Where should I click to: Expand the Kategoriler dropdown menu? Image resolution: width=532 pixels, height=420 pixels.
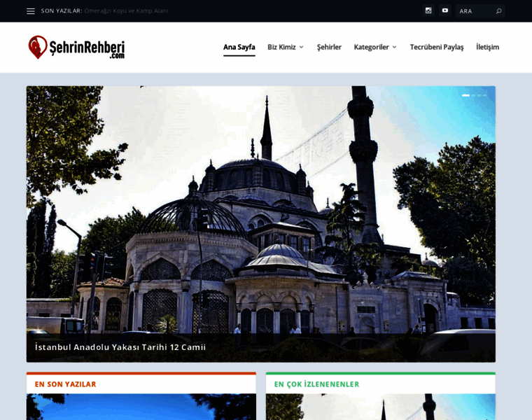pos(375,47)
